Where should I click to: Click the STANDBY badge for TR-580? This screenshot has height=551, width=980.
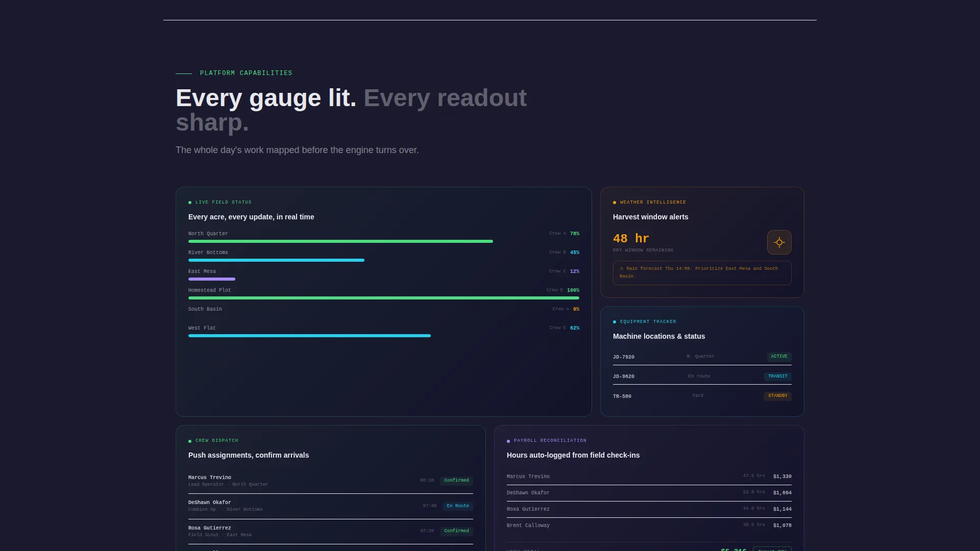777,396
